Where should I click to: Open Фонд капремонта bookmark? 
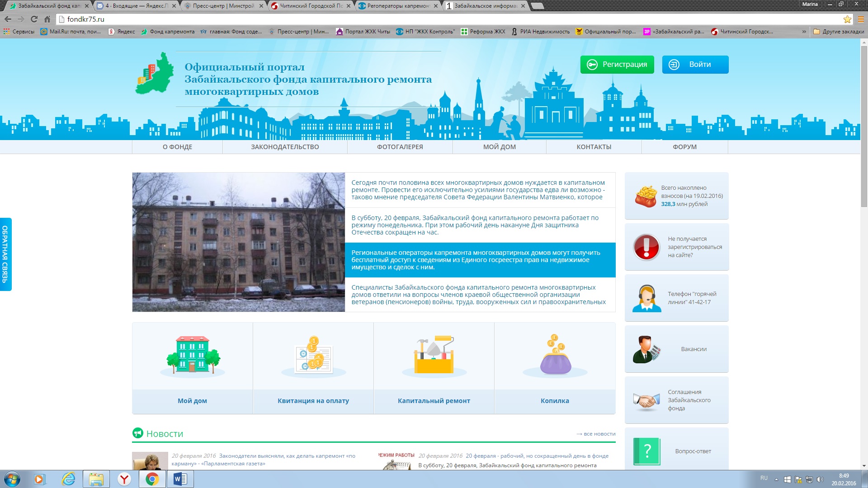pos(168,32)
